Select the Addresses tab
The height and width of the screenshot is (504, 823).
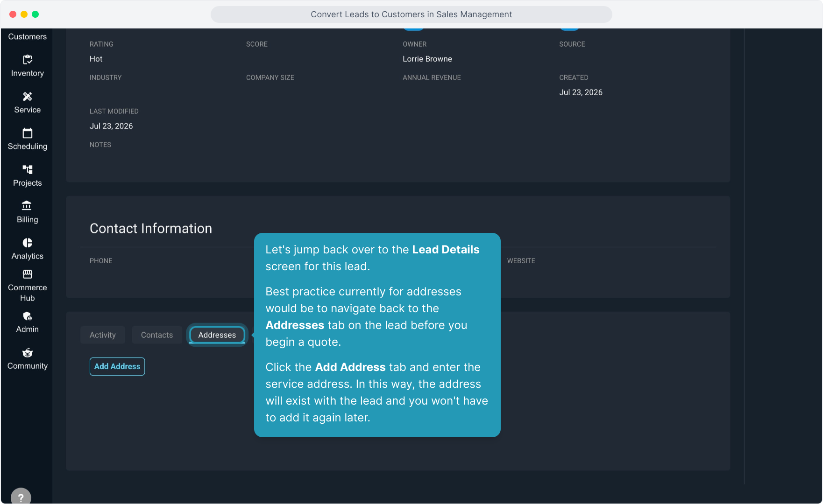(x=217, y=335)
